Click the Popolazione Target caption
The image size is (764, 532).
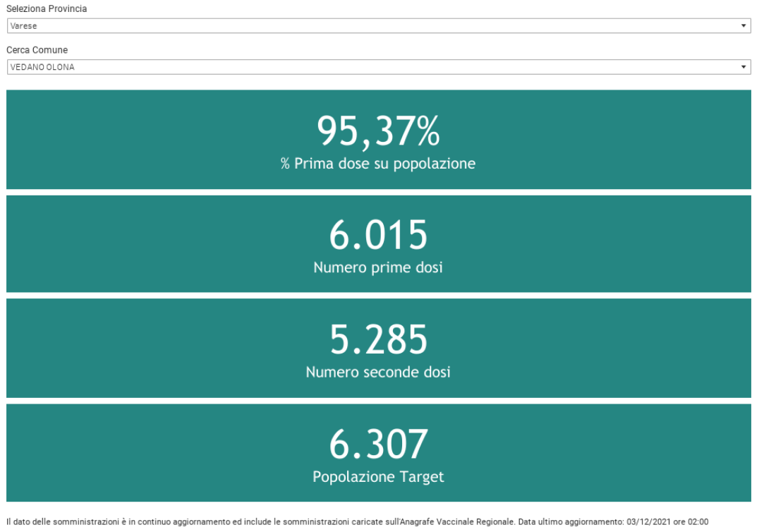click(x=378, y=477)
